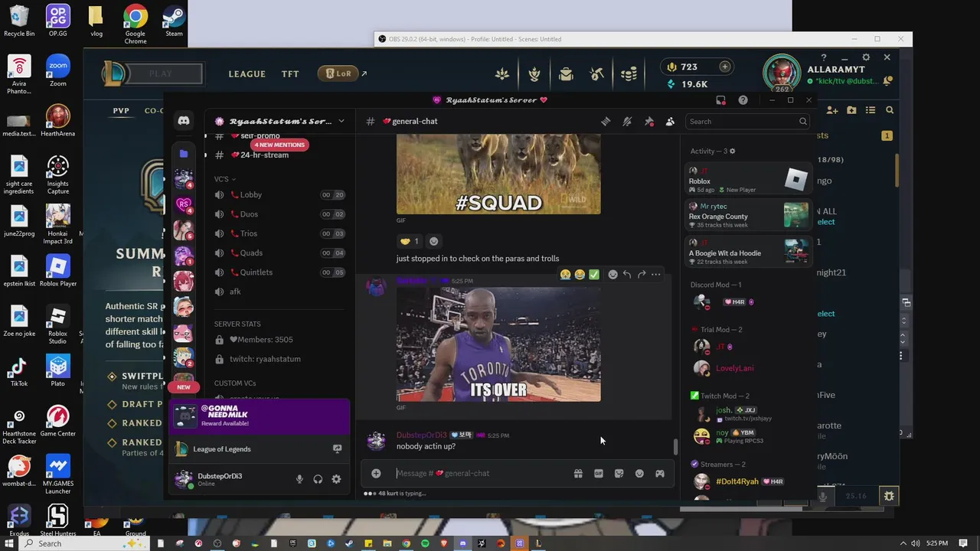Screen dimensions: 980x551
Task: Open Discord User Settings gear
Action: click(336, 479)
